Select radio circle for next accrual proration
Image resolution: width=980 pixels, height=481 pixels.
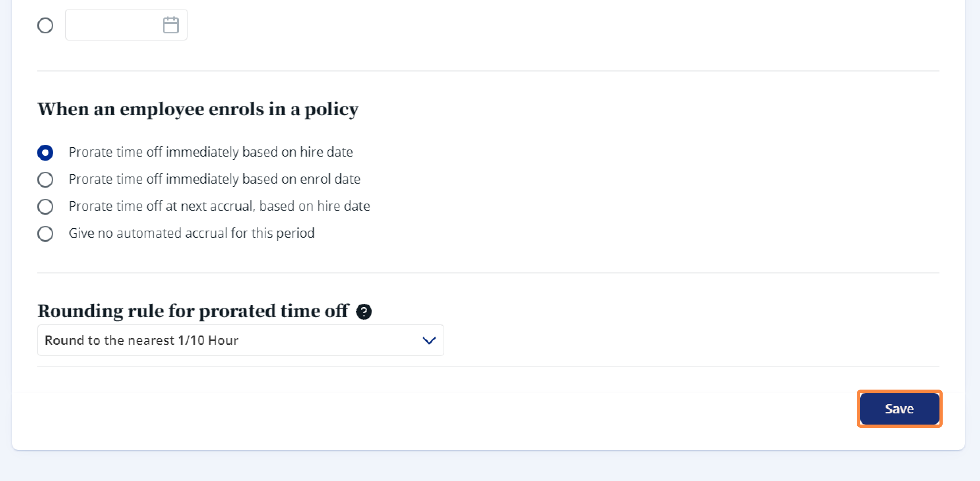coord(45,207)
